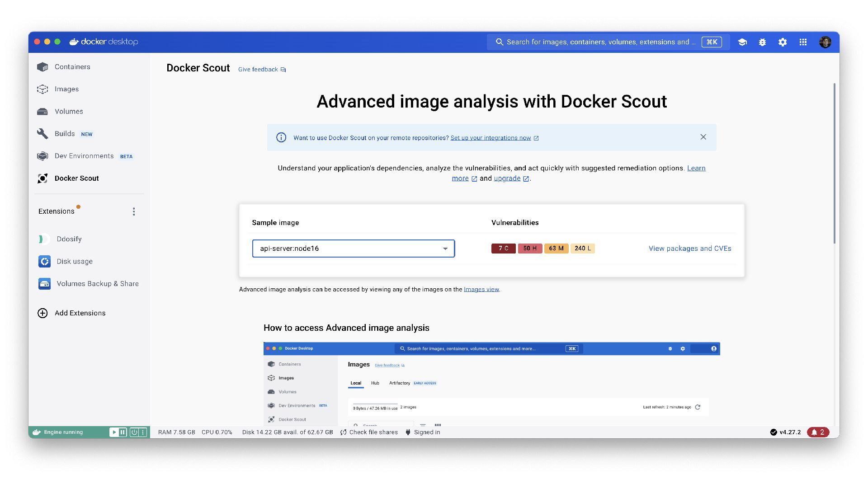Screen dimensions: 868x488
Task: Open the Troubleshoot bug icon
Action: click(762, 42)
